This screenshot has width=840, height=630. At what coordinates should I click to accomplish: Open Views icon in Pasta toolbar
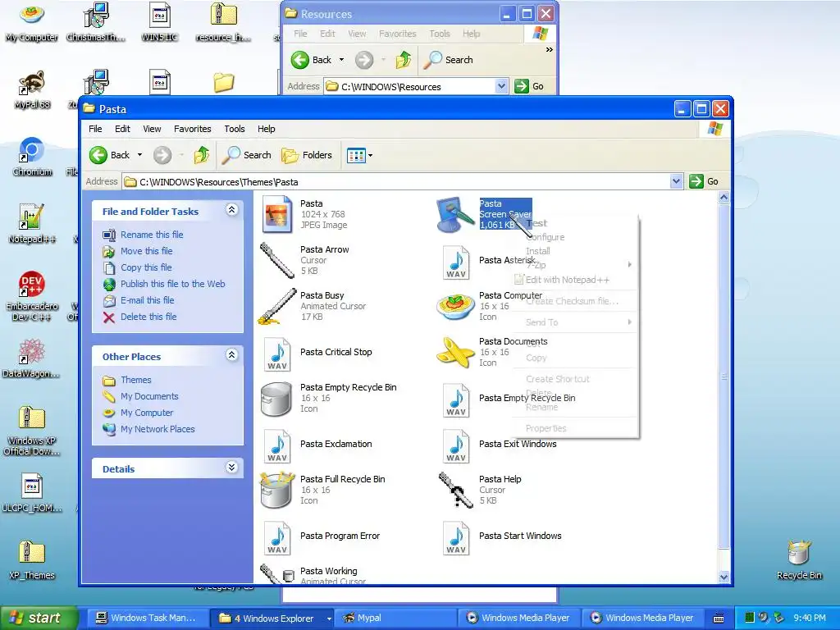tap(356, 155)
